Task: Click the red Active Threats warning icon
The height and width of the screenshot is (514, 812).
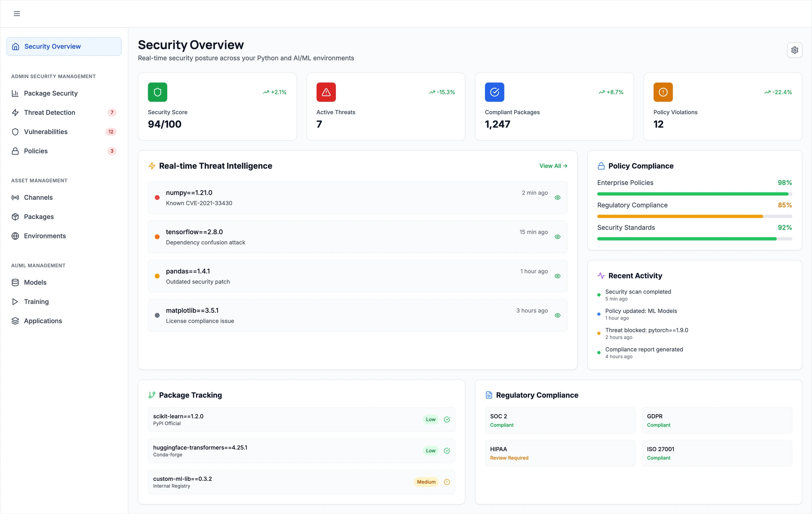Action: [x=326, y=92]
